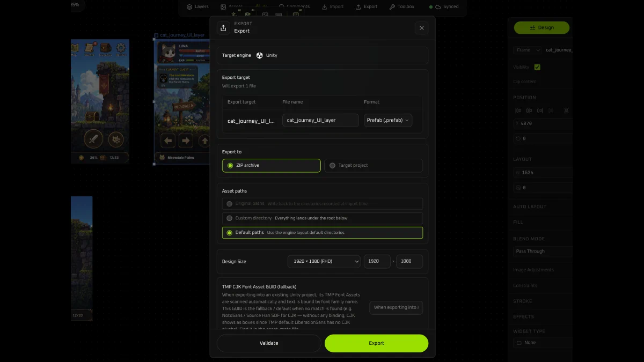The image size is (644, 362).
Task: Click the corner radius field under Layout
Action: (543, 188)
